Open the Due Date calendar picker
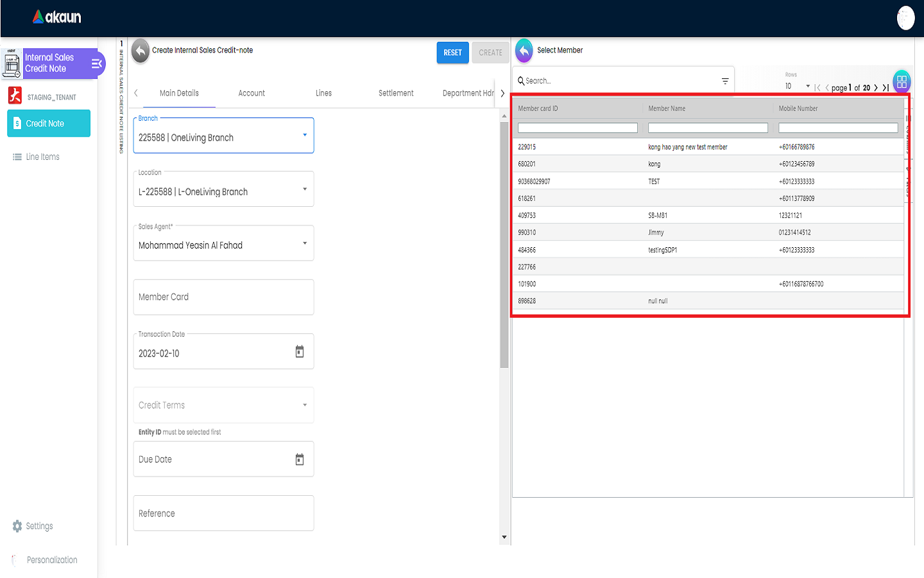This screenshot has width=924, height=578. click(299, 459)
